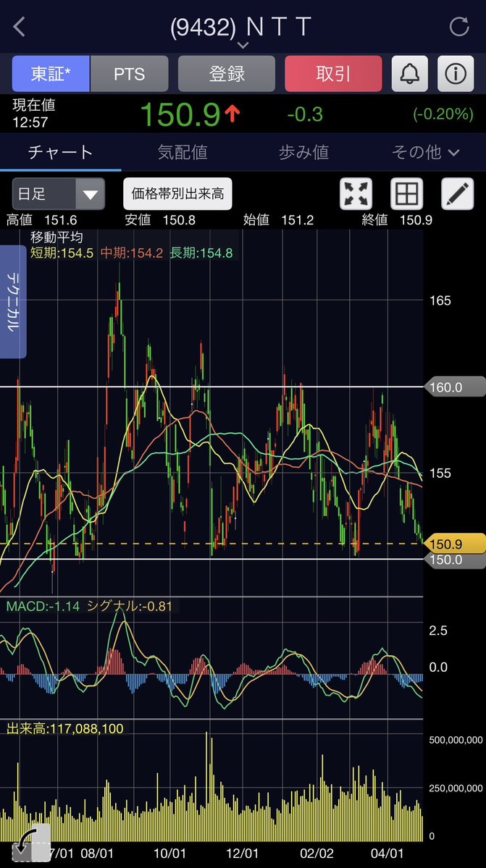This screenshot has height=868, width=486.
Task: Switch to the PTS market
Action: (x=129, y=74)
